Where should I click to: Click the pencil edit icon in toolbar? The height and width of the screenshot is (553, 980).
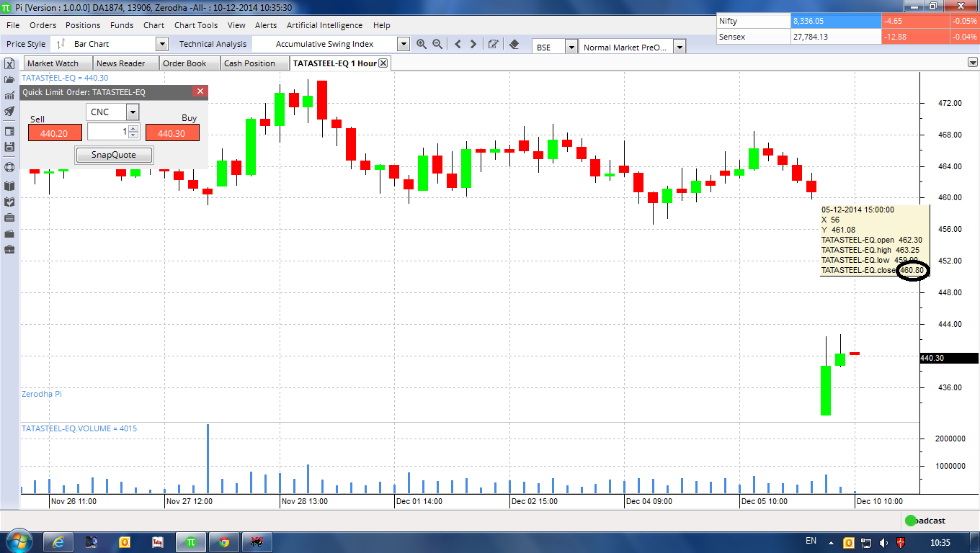click(x=494, y=44)
